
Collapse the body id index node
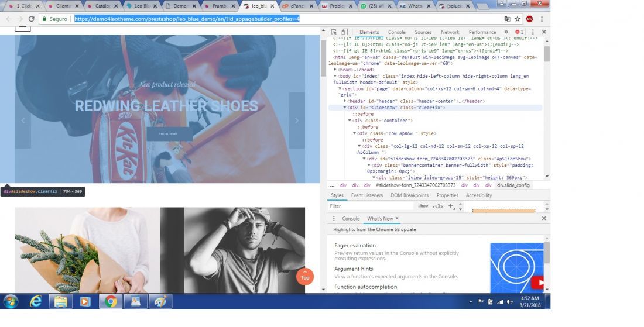[335, 76]
